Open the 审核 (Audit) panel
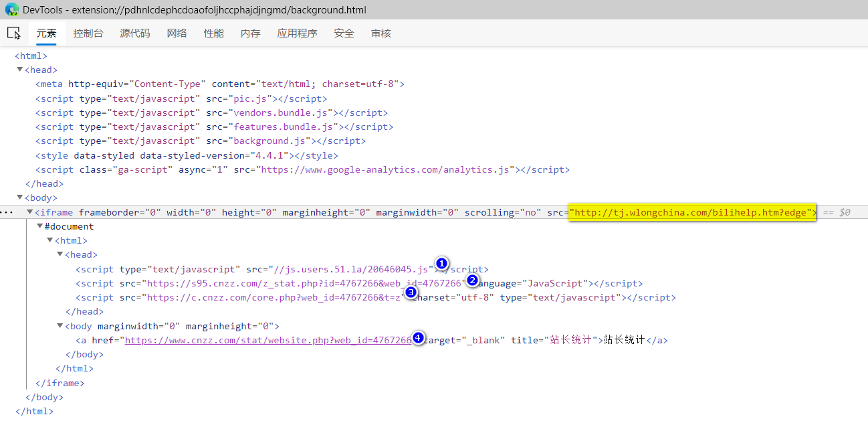The image size is (868, 423). coord(381,33)
